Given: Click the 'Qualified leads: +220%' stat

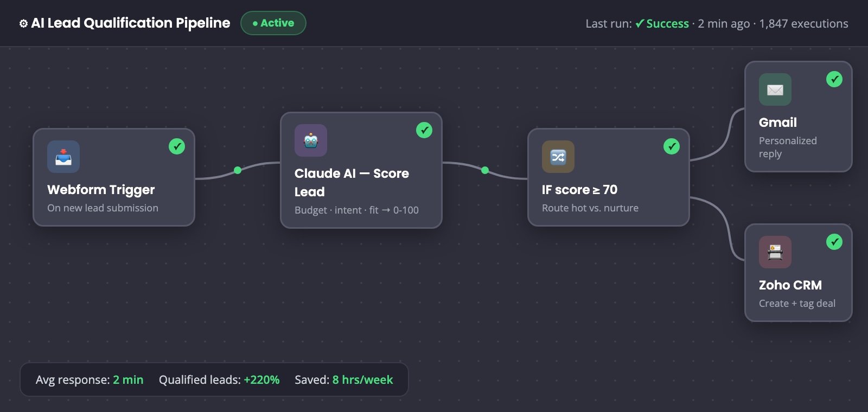Looking at the screenshot, I should pos(219,380).
